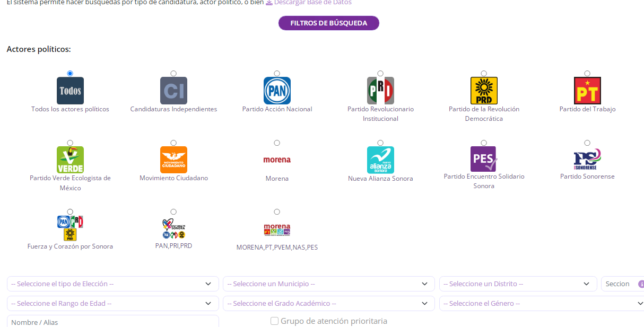This screenshot has width=644, height=327.
Task: Select the Partido Sonorense radio button
Action: [587, 143]
